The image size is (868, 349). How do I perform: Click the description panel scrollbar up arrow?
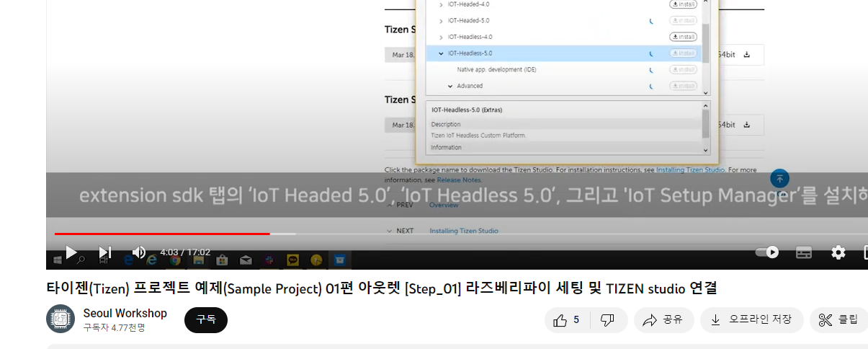(706, 106)
